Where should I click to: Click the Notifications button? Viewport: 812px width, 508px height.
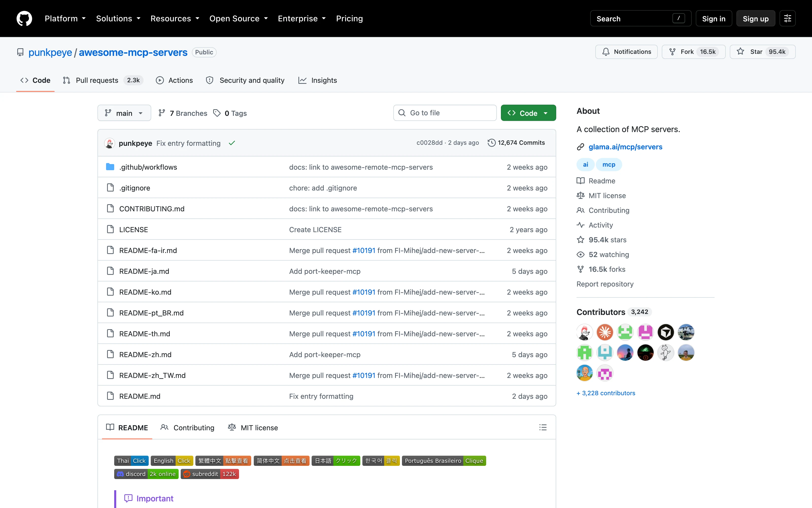pyautogui.click(x=626, y=52)
